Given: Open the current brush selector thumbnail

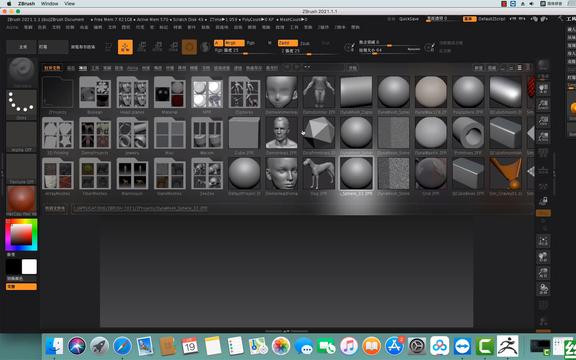Looking at the screenshot, I should [x=22, y=72].
